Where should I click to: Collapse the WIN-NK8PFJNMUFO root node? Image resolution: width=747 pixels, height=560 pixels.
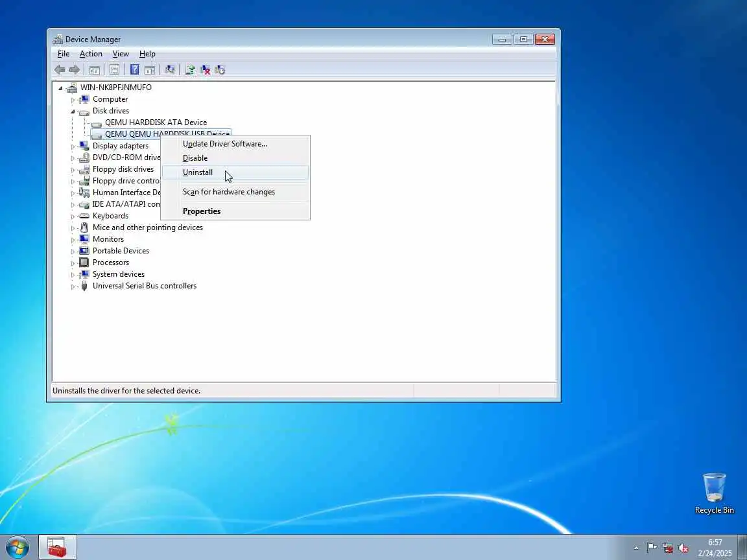pos(60,87)
